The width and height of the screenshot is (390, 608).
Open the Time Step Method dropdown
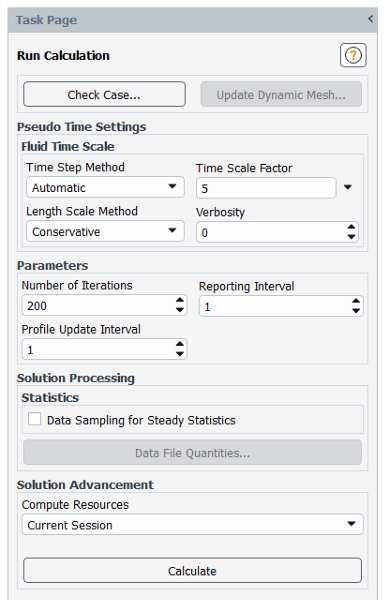click(105, 187)
